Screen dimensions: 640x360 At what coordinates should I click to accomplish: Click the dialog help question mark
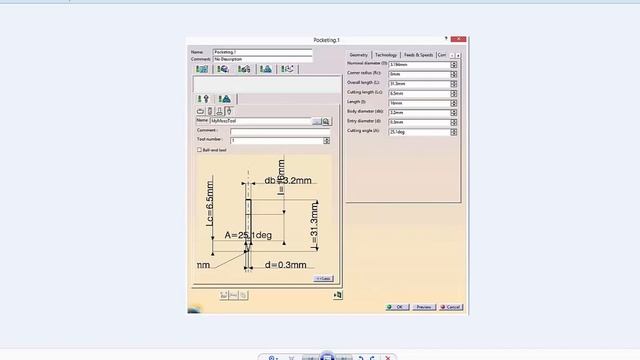coord(446,38)
